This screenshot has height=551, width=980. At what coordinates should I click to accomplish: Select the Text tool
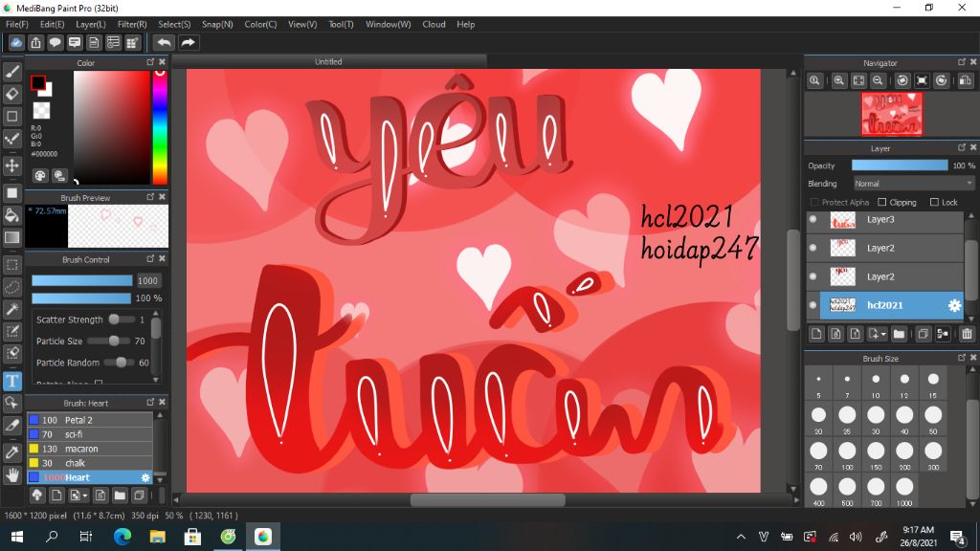pyautogui.click(x=11, y=381)
